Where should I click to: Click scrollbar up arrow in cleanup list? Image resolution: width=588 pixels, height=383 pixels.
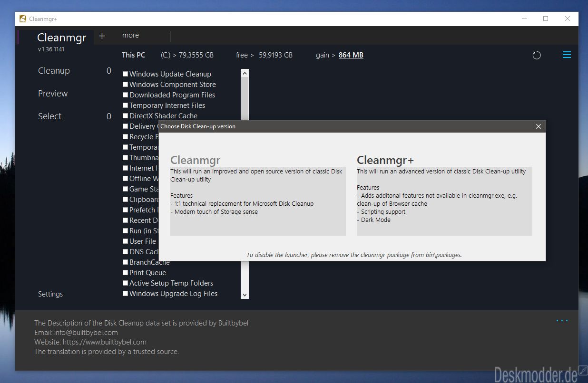point(245,73)
